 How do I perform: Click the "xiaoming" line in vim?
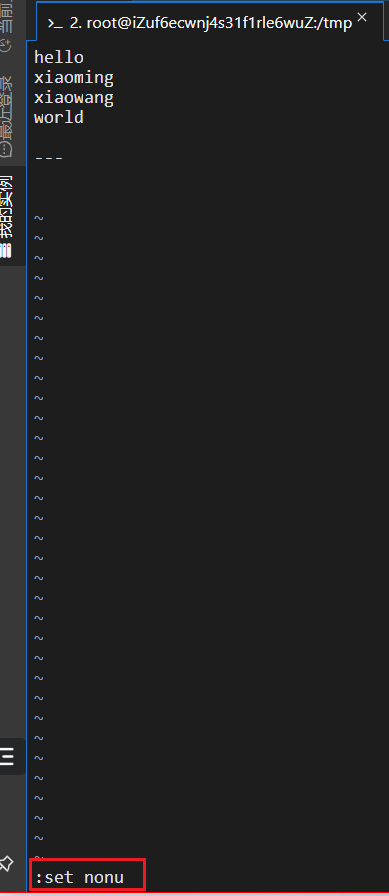(74, 77)
